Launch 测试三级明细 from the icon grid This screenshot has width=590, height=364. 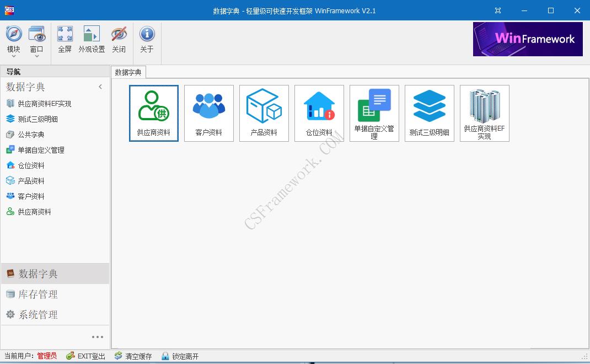429,113
